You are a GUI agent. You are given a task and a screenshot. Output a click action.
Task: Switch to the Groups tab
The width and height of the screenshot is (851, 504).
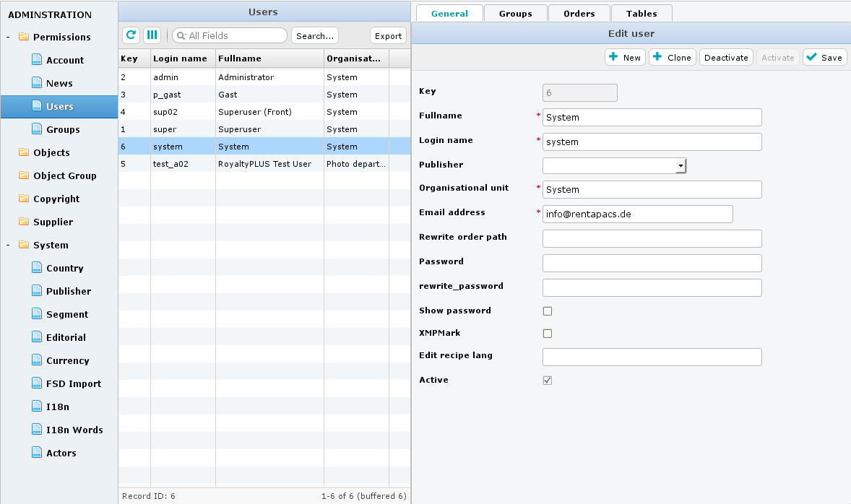515,13
